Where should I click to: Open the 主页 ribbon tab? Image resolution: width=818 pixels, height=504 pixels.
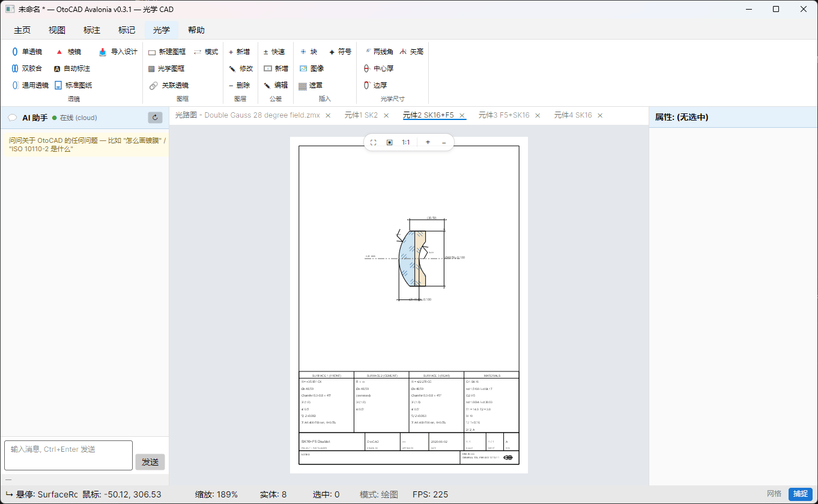click(22, 30)
